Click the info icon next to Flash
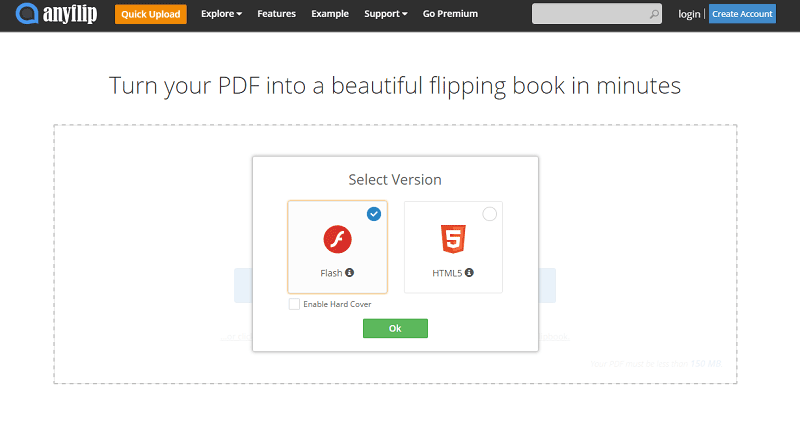The image size is (800, 424). point(349,272)
